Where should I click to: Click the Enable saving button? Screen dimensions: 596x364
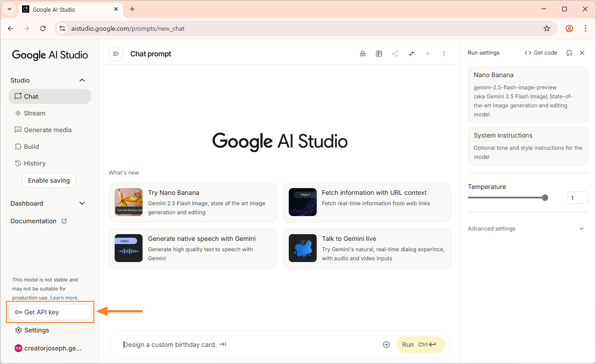click(x=49, y=180)
